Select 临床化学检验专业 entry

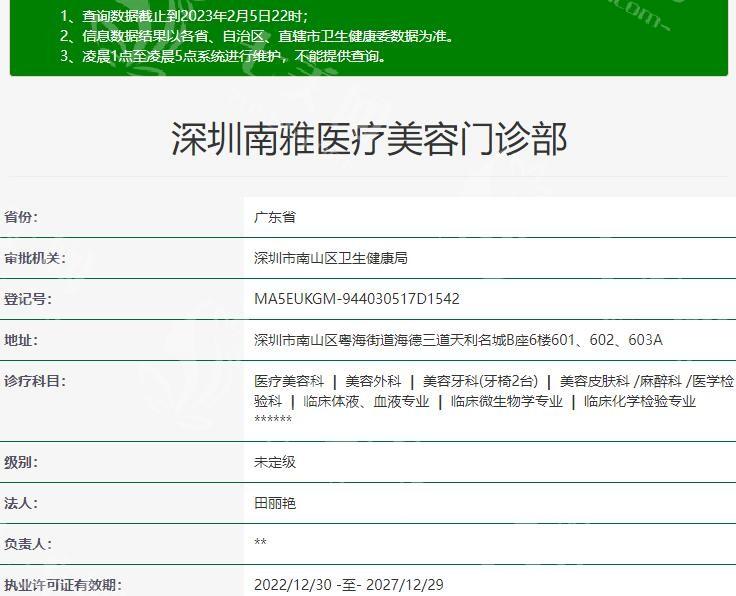tap(640, 402)
